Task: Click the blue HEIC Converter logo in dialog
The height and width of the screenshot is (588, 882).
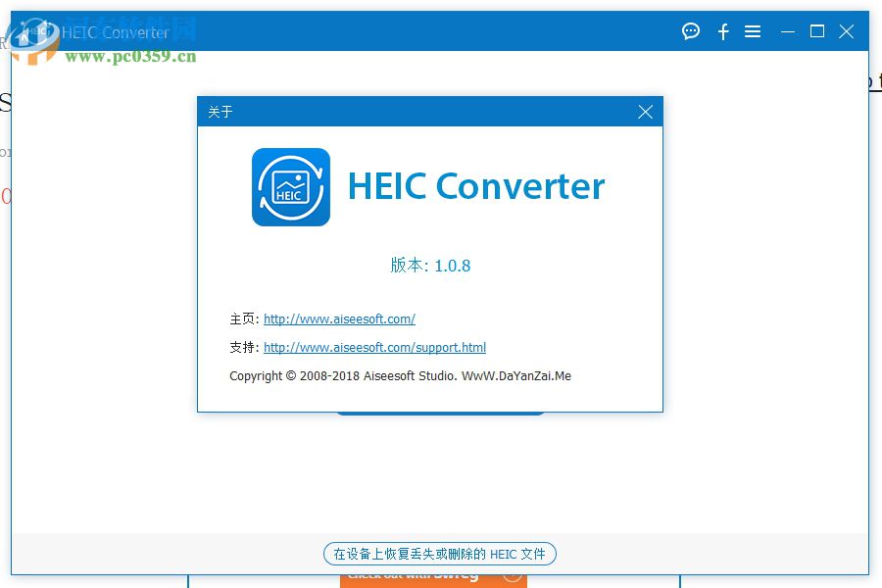Action: (x=290, y=186)
